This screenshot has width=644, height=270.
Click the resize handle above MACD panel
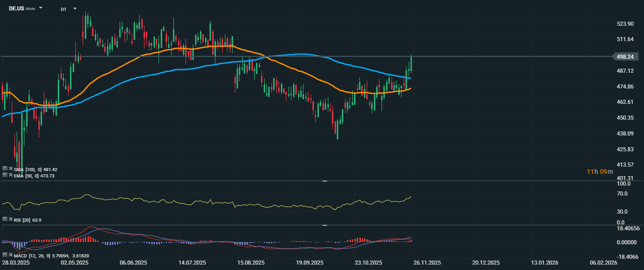[x=324, y=225]
